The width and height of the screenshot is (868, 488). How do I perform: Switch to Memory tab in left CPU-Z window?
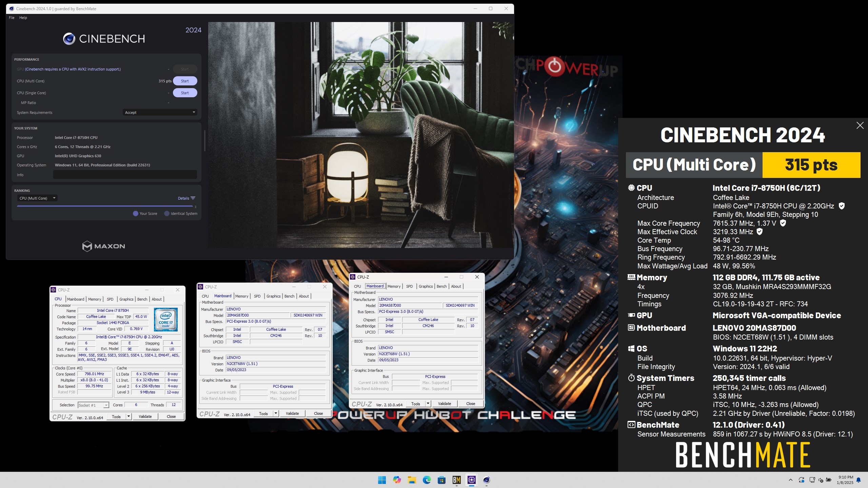pos(95,299)
